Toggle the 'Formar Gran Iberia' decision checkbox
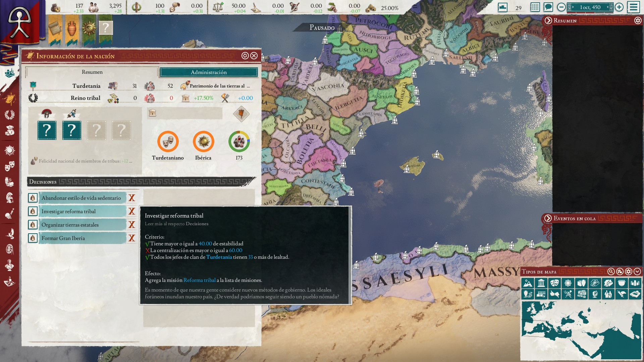The height and width of the screenshot is (362, 644). pos(33,238)
